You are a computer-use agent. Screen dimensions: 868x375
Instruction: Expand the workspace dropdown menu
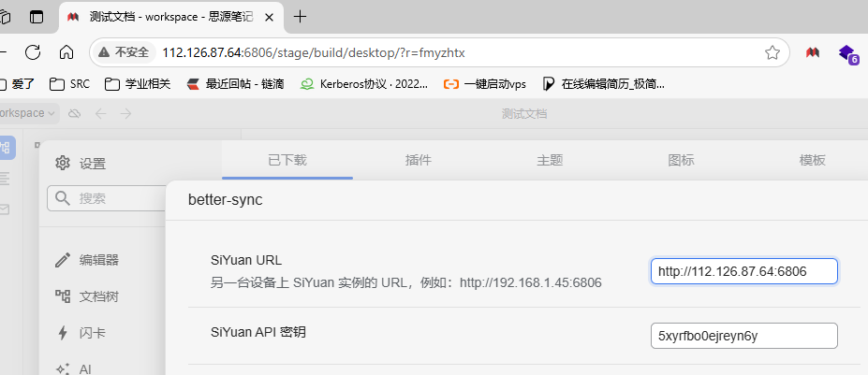(28, 113)
